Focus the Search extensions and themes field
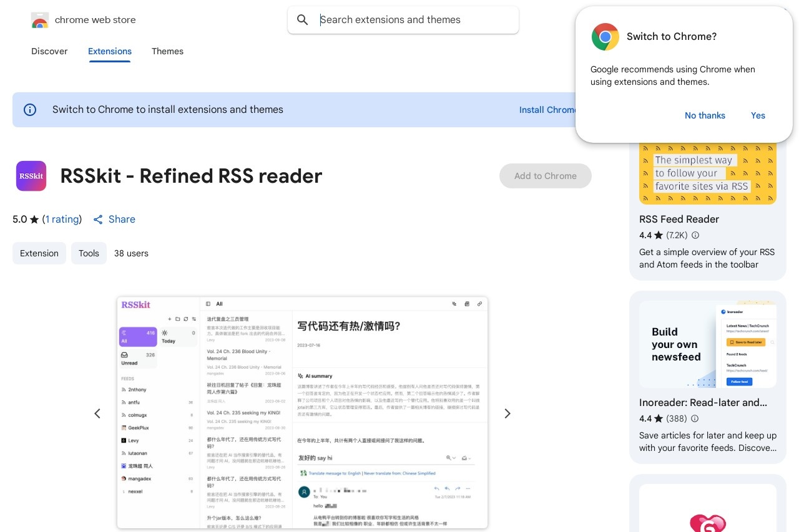This screenshot has height=532, width=799. click(x=403, y=20)
